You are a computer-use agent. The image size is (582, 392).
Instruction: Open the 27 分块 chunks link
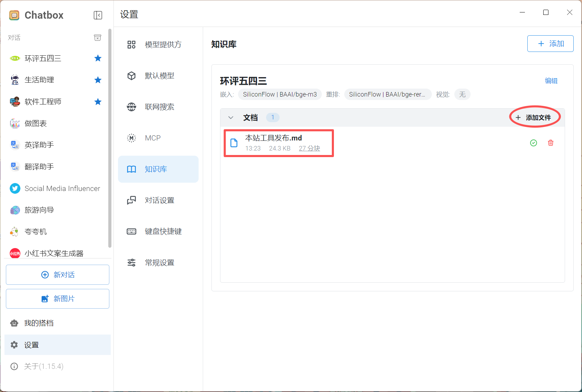click(x=309, y=148)
